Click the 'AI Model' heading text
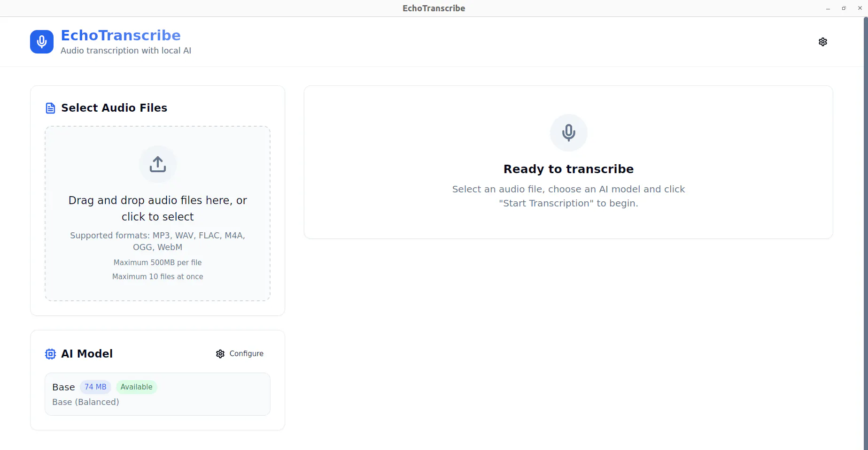 click(x=87, y=354)
